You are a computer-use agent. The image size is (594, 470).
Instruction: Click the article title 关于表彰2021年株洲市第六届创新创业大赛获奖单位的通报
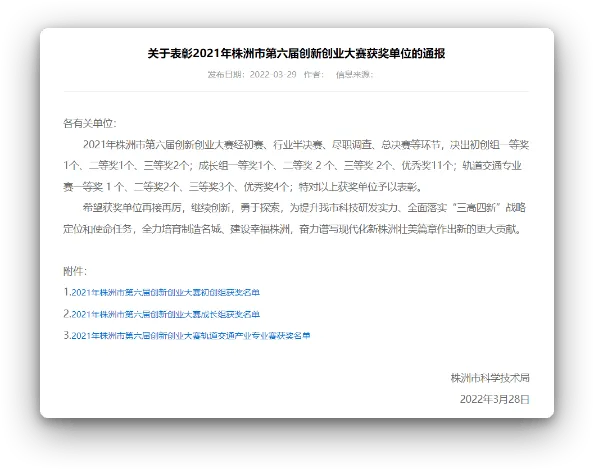click(x=296, y=53)
